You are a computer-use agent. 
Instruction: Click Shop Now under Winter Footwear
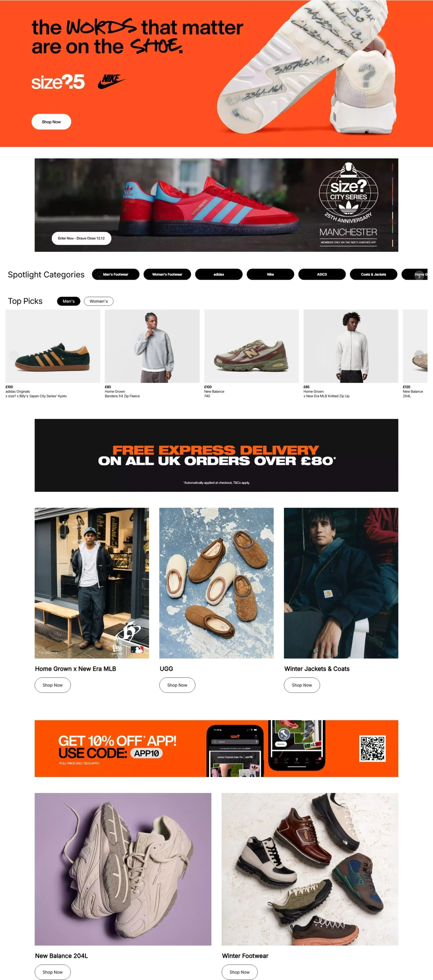[x=240, y=972]
